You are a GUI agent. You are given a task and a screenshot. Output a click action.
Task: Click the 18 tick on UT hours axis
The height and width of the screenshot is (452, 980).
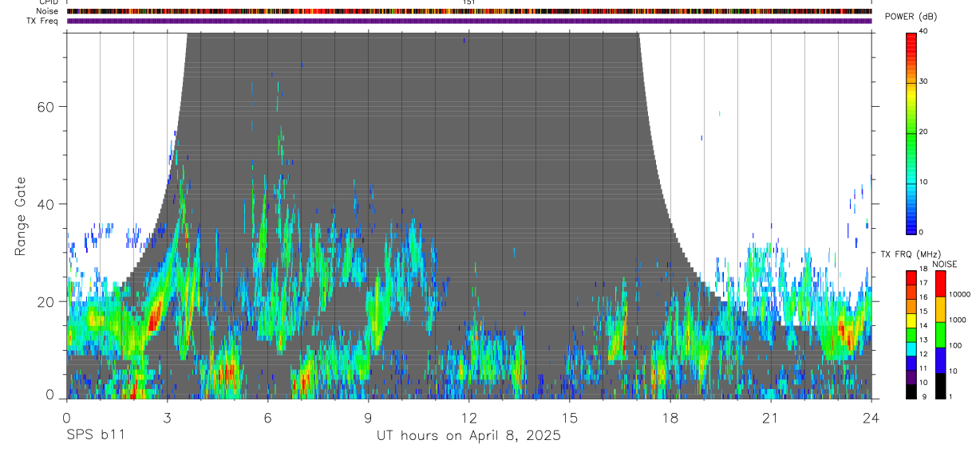point(670,418)
